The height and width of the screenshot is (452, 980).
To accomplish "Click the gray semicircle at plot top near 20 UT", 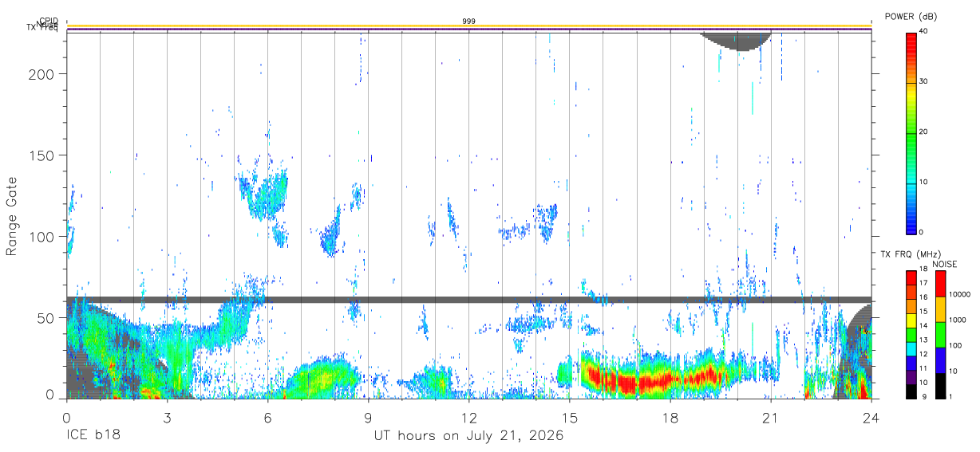I will point(737,41).
